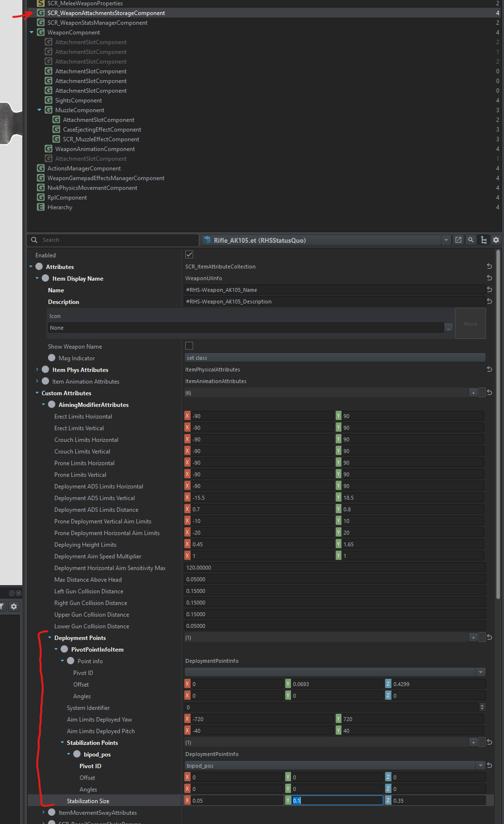The height and width of the screenshot is (824, 504).
Task: Open prefab in new window icon
Action: [x=458, y=240]
